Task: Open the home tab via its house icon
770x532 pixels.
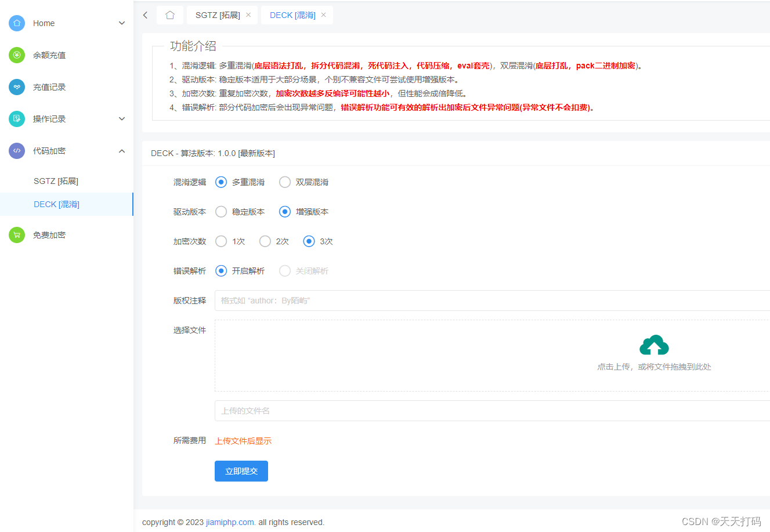Action: (170, 15)
